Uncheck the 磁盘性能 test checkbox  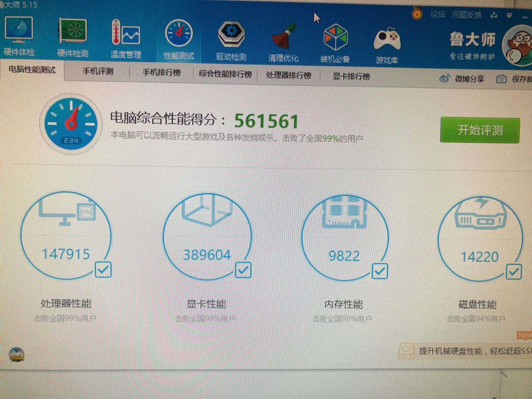pos(513,272)
